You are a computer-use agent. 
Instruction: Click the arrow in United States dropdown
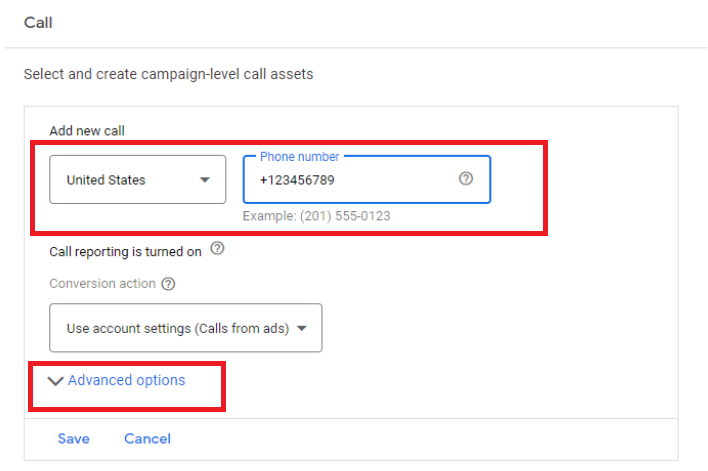click(x=205, y=180)
